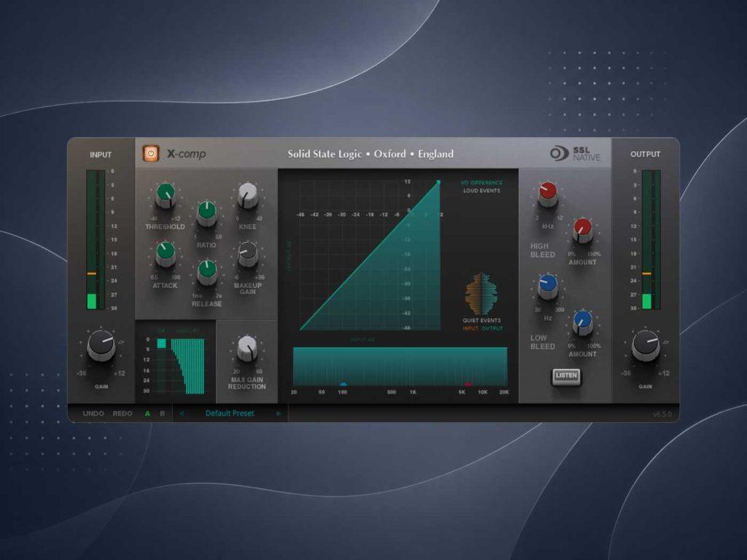Click the gain reduction history bars
Viewport: 747px width, 560px height.
coord(187,366)
